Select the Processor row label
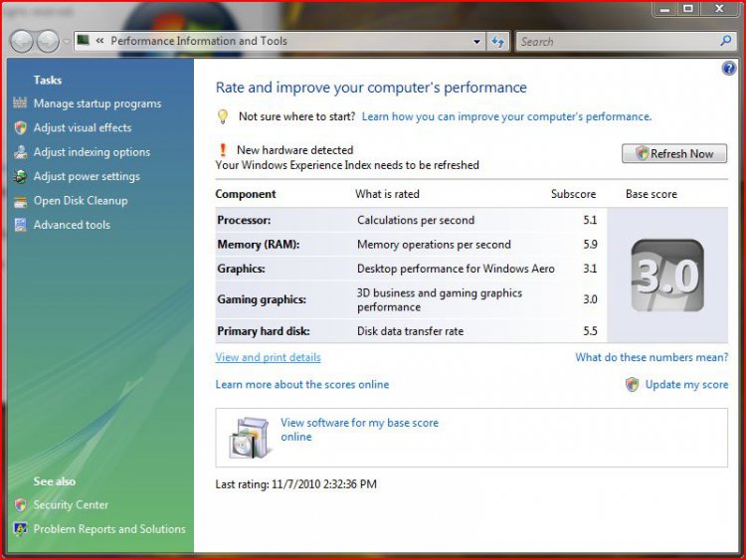 [244, 220]
